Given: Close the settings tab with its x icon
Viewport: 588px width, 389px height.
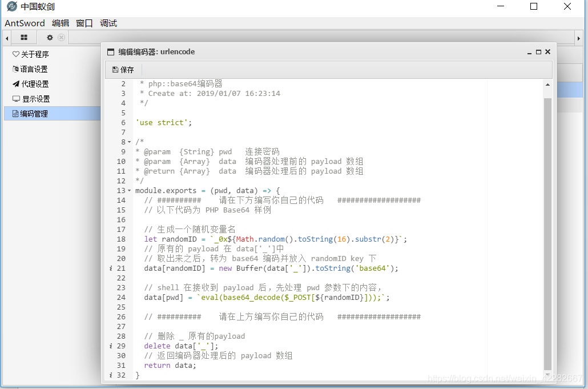Looking at the screenshot, I should 61,38.
